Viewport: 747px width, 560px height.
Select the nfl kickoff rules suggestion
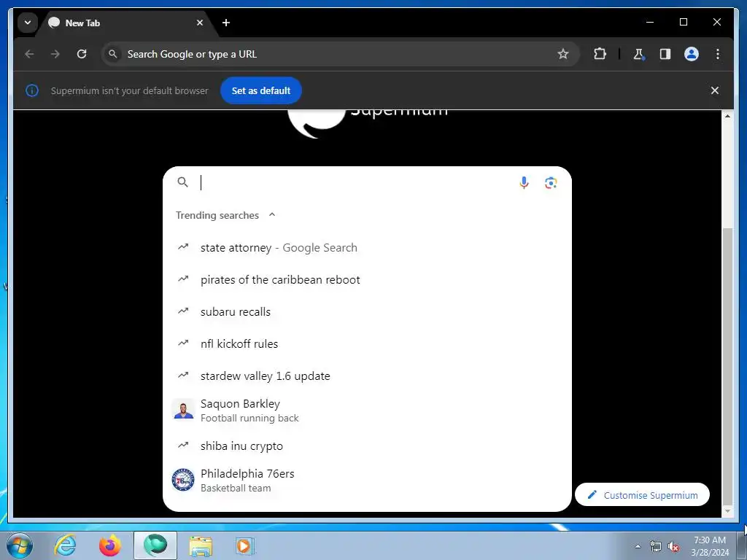[x=367, y=344]
